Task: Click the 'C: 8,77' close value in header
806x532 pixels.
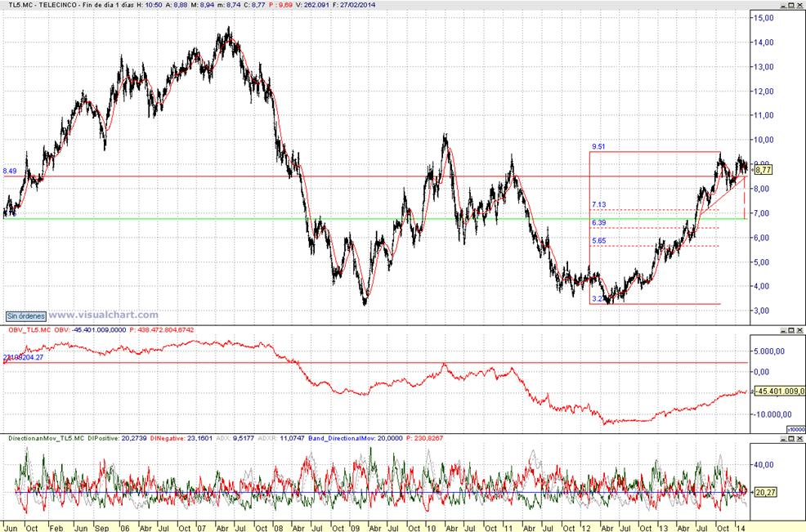Action: pos(254,5)
